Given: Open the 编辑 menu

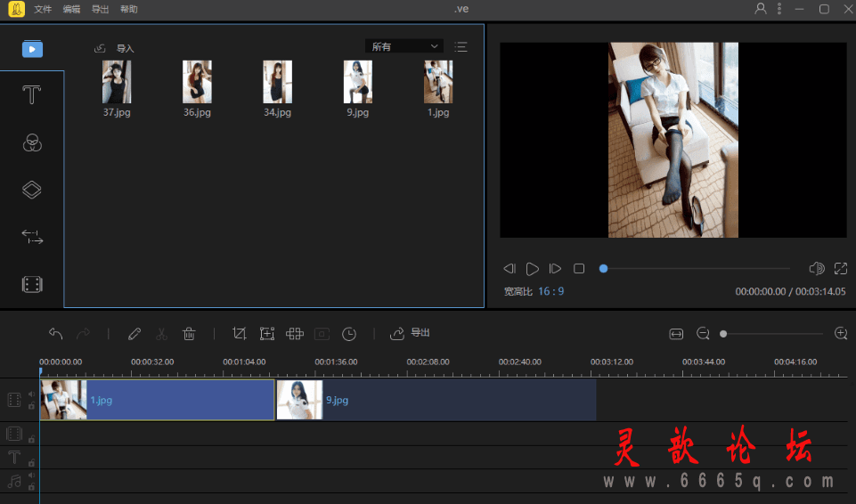Looking at the screenshot, I should coord(71,9).
